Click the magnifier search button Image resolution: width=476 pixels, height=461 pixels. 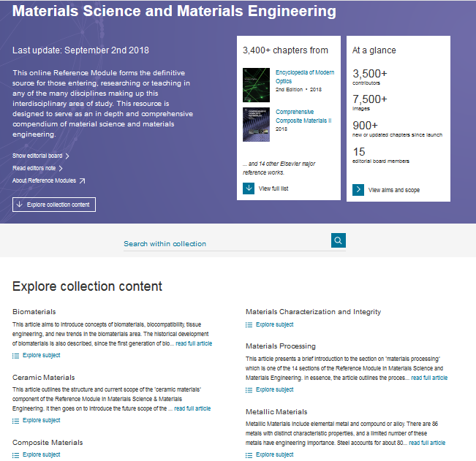338,240
